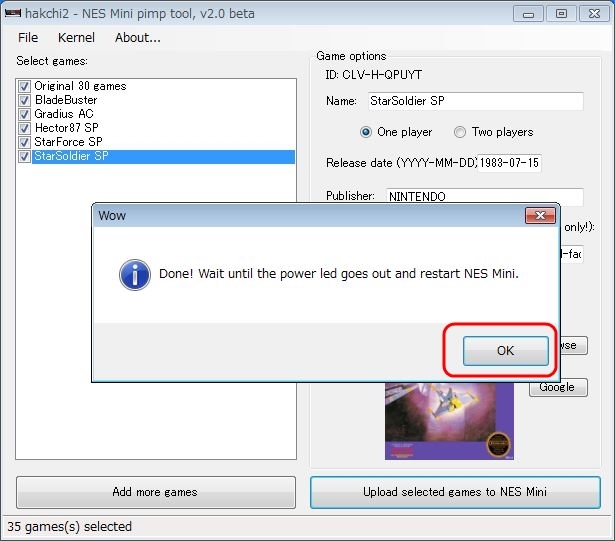The image size is (615, 541).
Task: Click the blue information icon in dialog
Action: coord(135,275)
